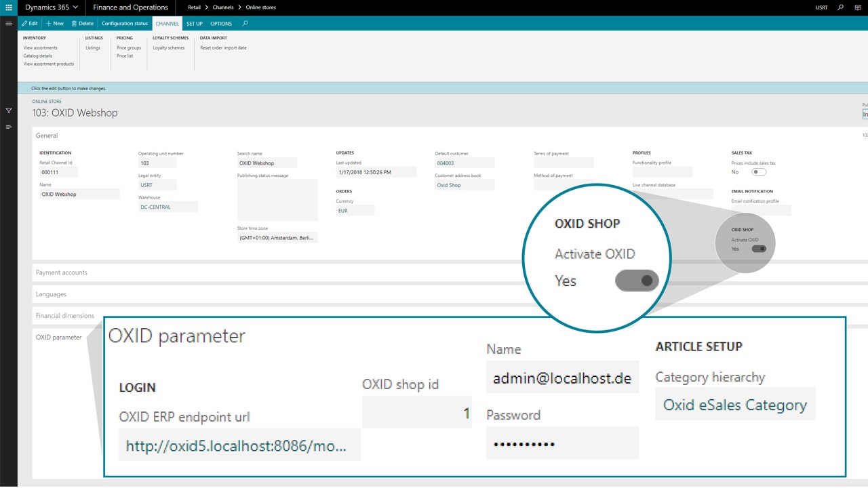Click Retail in the breadcrumb
The width and height of the screenshot is (868, 488).
pos(194,7)
